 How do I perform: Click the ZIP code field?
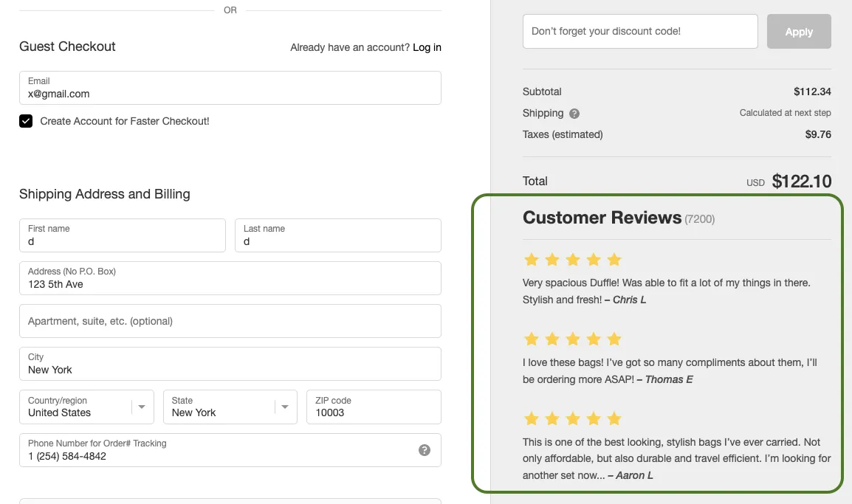[374, 407]
